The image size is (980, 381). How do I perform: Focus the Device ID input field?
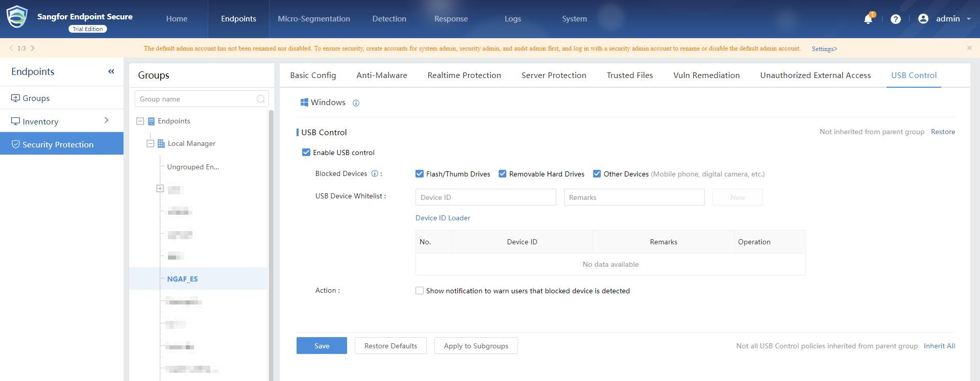pyautogui.click(x=485, y=197)
